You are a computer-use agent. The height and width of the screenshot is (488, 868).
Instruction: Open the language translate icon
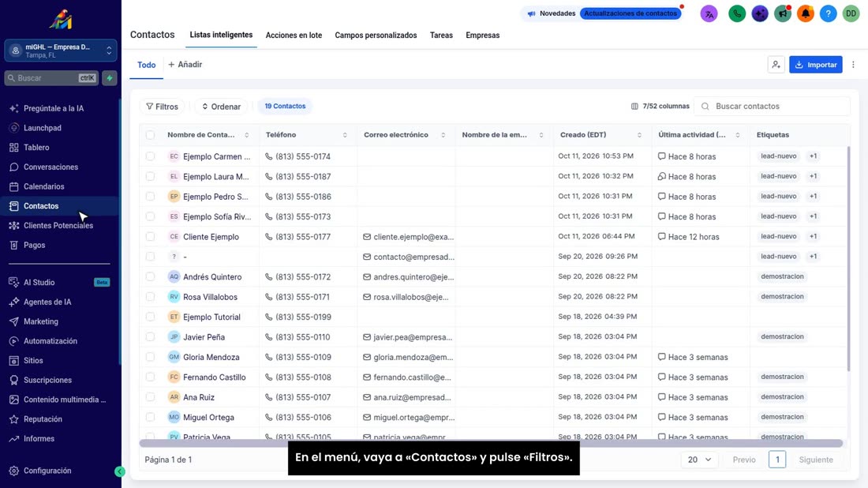coord(709,14)
